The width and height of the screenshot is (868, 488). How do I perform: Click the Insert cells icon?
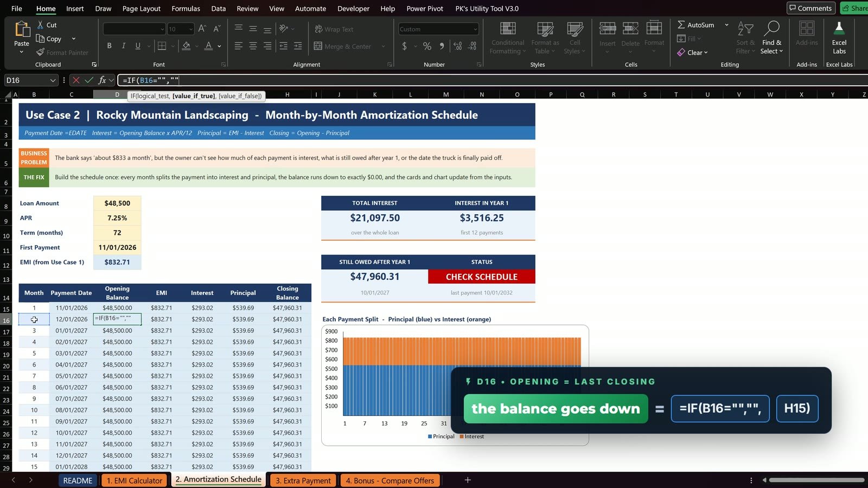[607, 28]
